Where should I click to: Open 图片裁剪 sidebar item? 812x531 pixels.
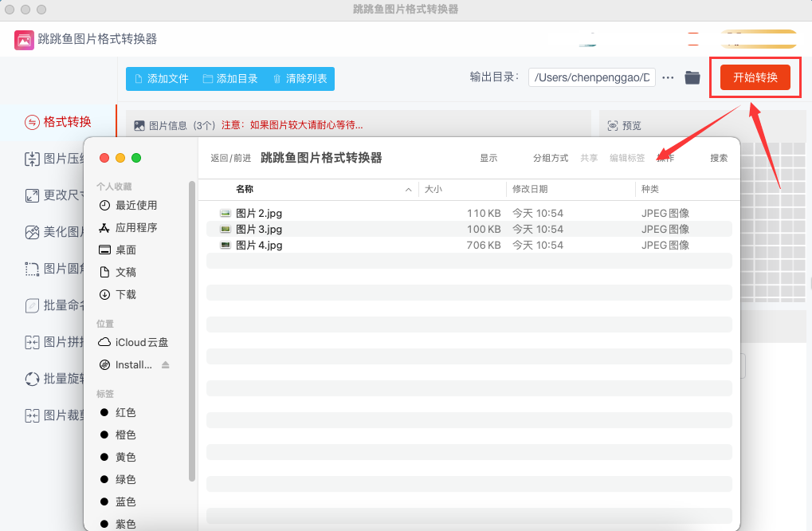(x=54, y=415)
